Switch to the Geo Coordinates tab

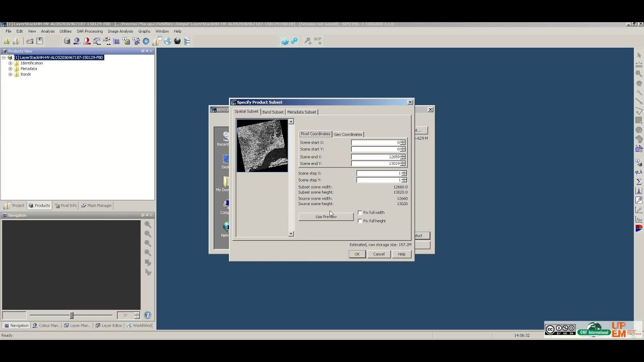coord(348,134)
